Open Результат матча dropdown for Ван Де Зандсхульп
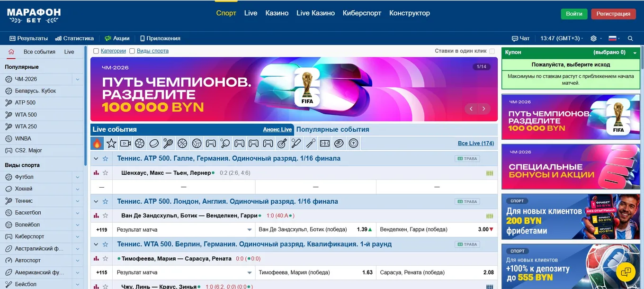This screenshot has height=289, width=644. point(184,230)
